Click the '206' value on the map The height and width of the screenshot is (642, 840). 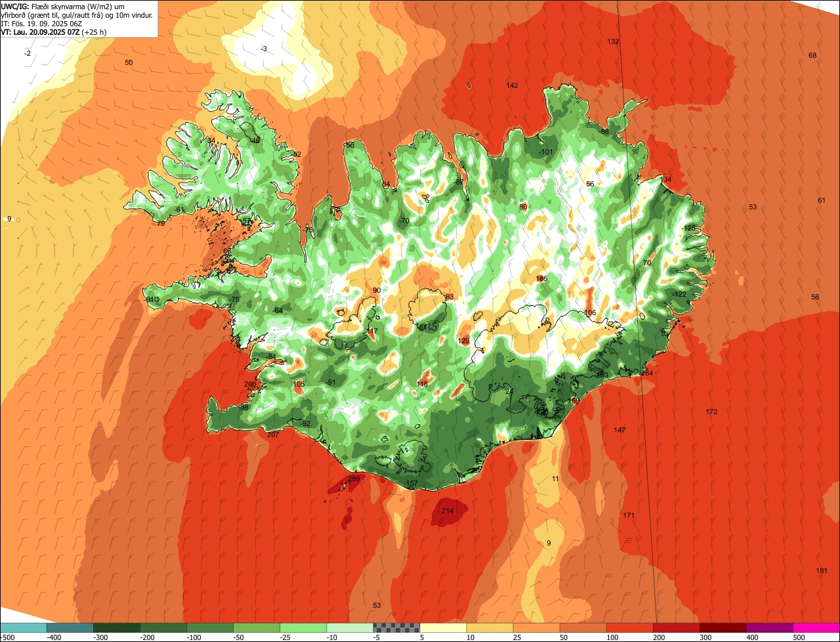click(250, 385)
